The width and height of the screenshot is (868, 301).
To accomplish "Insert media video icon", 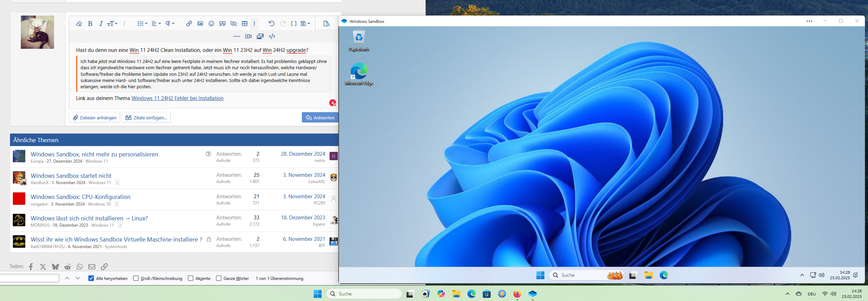I will (248, 36).
